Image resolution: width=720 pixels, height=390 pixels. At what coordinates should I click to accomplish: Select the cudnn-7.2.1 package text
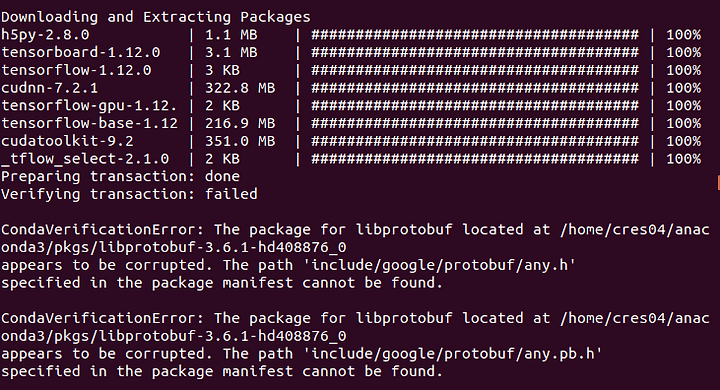point(50,88)
